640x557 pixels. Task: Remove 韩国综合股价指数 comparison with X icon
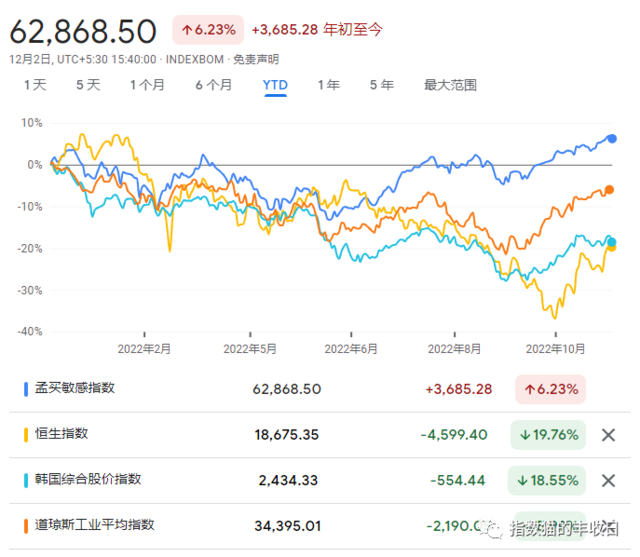point(608,481)
